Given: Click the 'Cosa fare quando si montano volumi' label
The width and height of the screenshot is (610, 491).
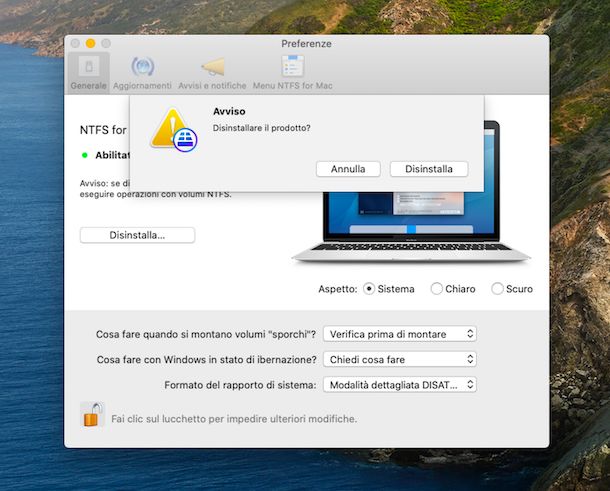Looking at the screenshot, I should pos(206,334).
